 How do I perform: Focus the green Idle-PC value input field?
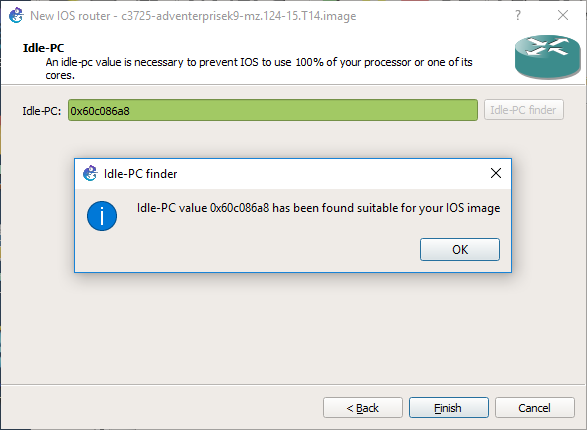click(x=273, y=110)
